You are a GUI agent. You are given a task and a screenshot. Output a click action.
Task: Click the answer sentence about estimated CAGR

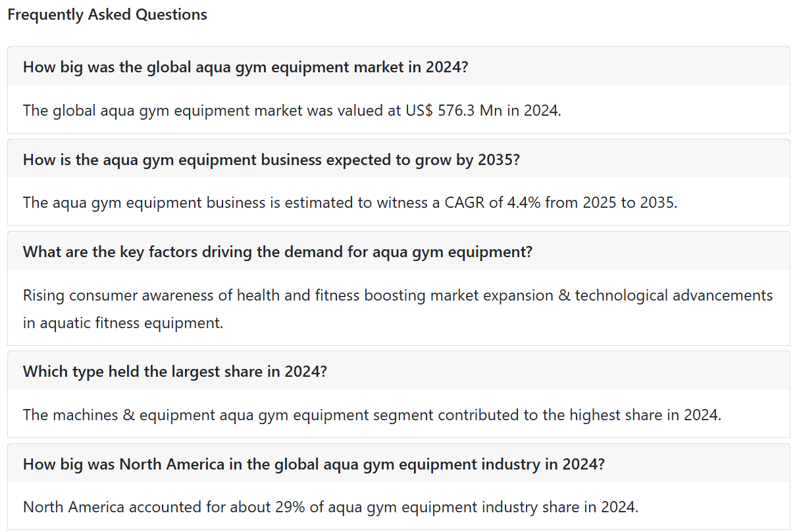[350, 202]
